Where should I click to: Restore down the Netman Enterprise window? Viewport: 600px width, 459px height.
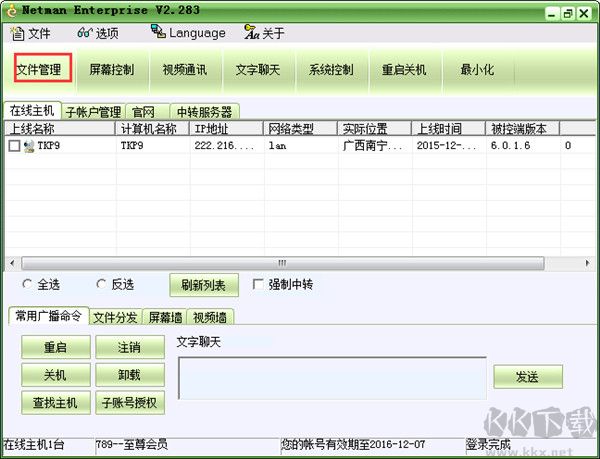(x=568, y=14)
